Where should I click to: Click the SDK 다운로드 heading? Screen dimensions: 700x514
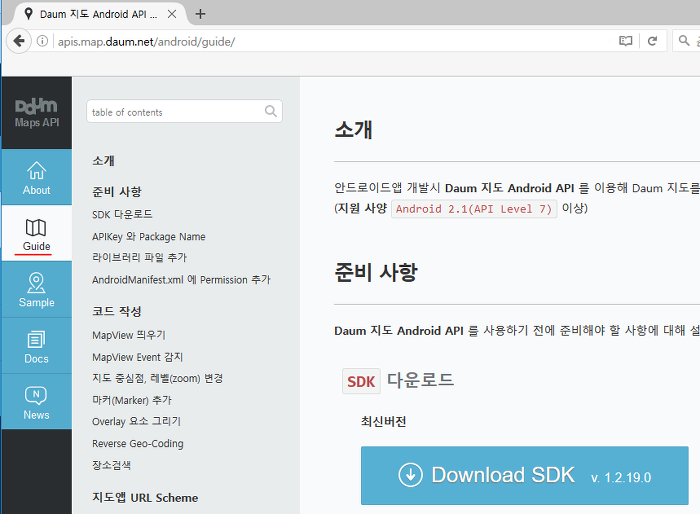[x=398, y=380]
